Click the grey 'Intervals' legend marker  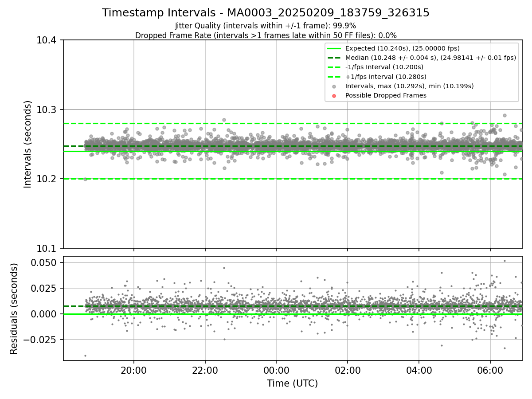pyautogui.click(x=334, y=86)
